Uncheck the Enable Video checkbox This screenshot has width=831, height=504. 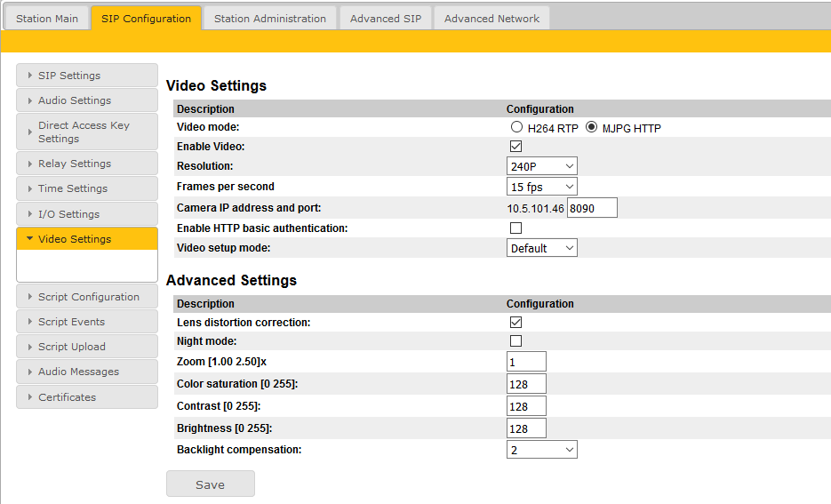click(515, 147)
